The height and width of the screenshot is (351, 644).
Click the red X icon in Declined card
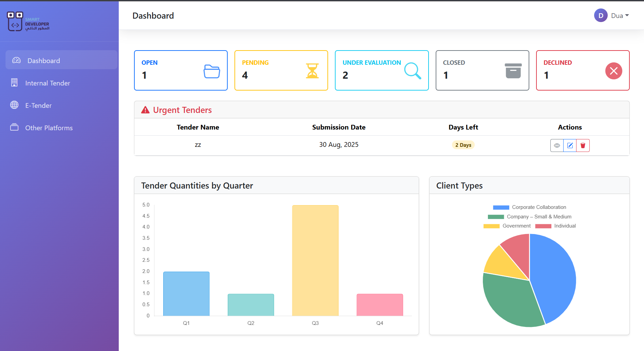coord(613,71)
